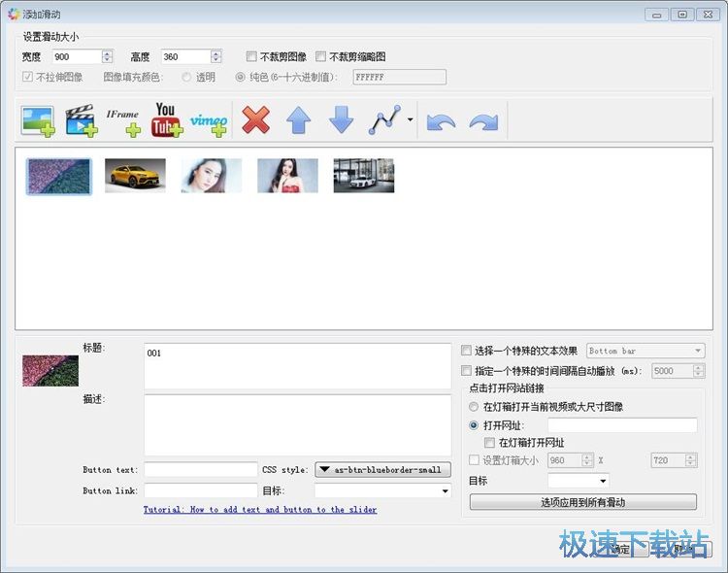The height and width of the screenshot is (573, 728).
Task: Add a YouTube video slide
Action: point(166,120)
